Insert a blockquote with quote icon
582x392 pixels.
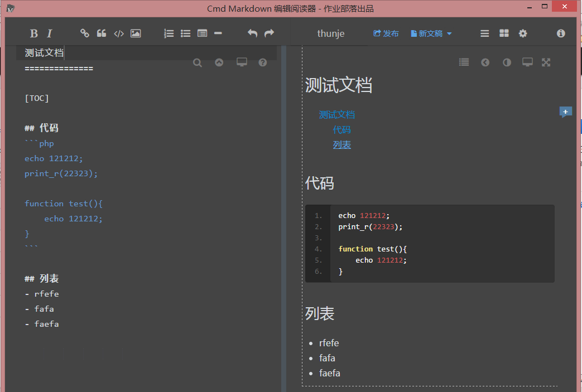tap(102, 33)
